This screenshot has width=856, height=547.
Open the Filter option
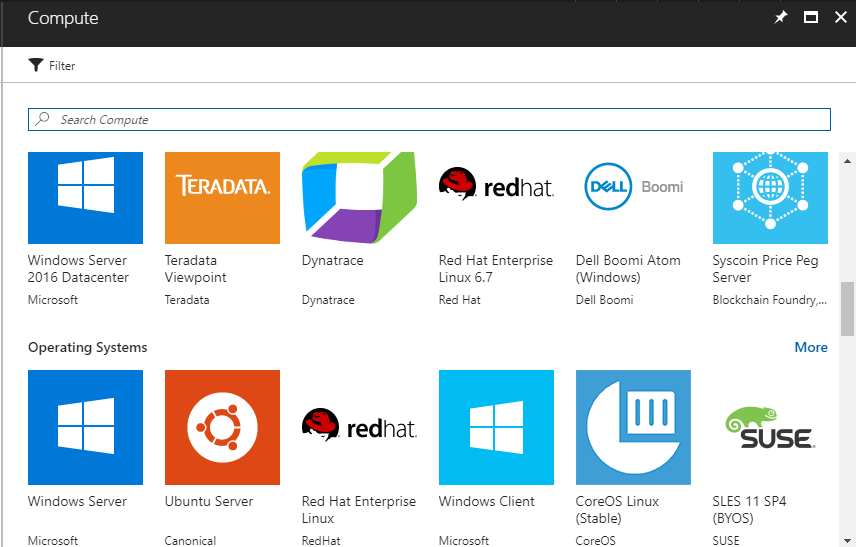coord(52,66)
